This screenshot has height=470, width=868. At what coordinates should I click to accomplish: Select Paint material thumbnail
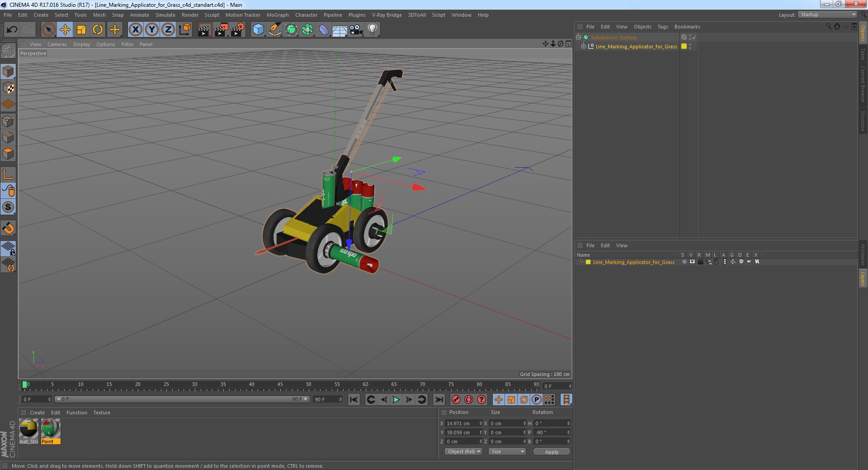pos(51,432)
